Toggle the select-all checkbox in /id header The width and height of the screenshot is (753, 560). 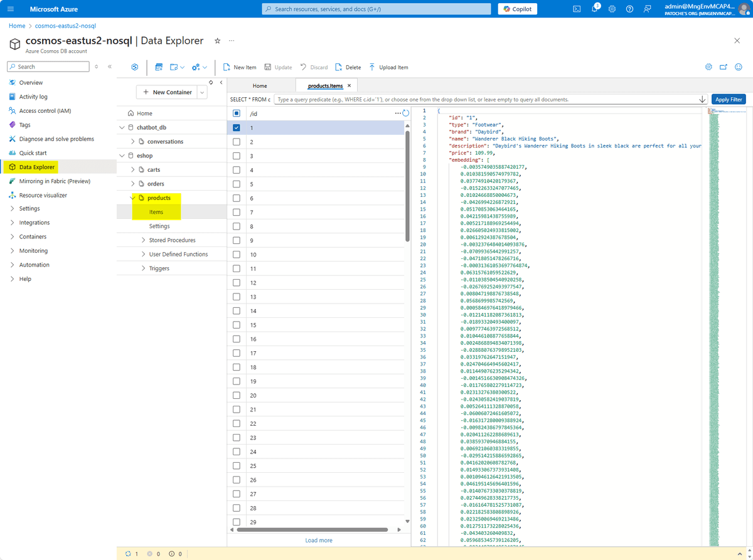[237, 114]
